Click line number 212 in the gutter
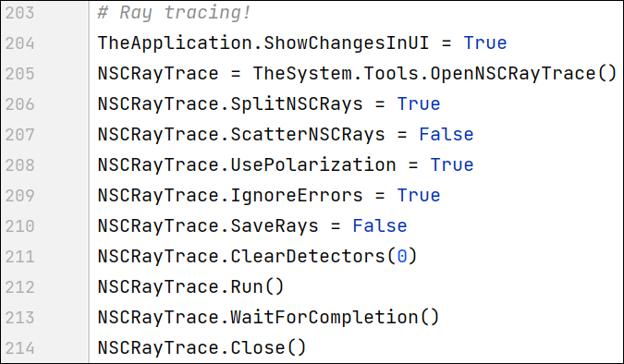 pos(20,286)
